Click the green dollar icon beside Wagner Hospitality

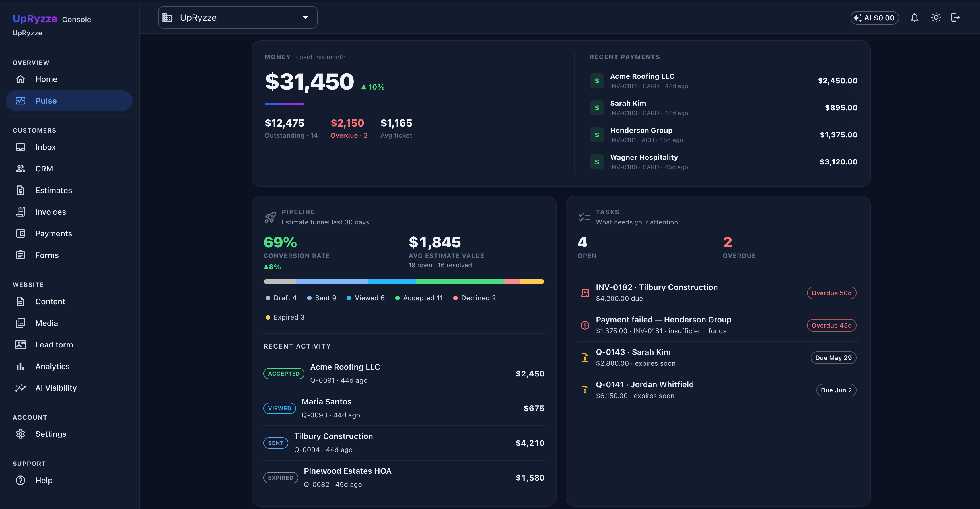597,162
